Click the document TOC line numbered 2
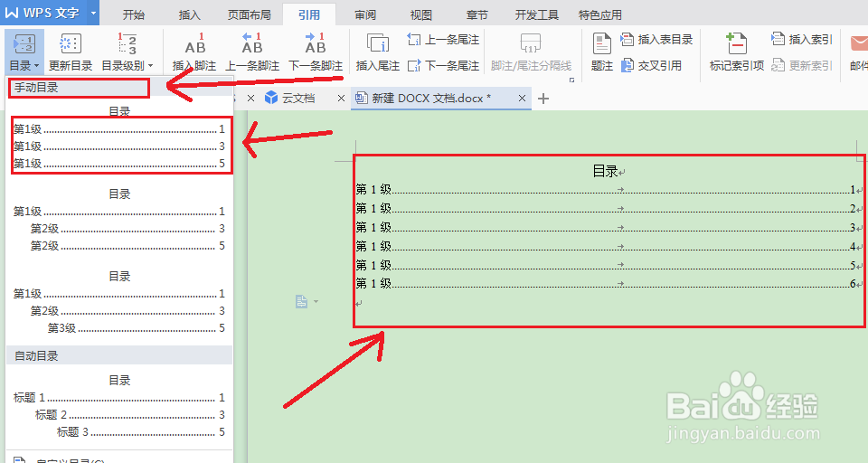The height and width of the screenshot is (463, 868). coord(609,208)
